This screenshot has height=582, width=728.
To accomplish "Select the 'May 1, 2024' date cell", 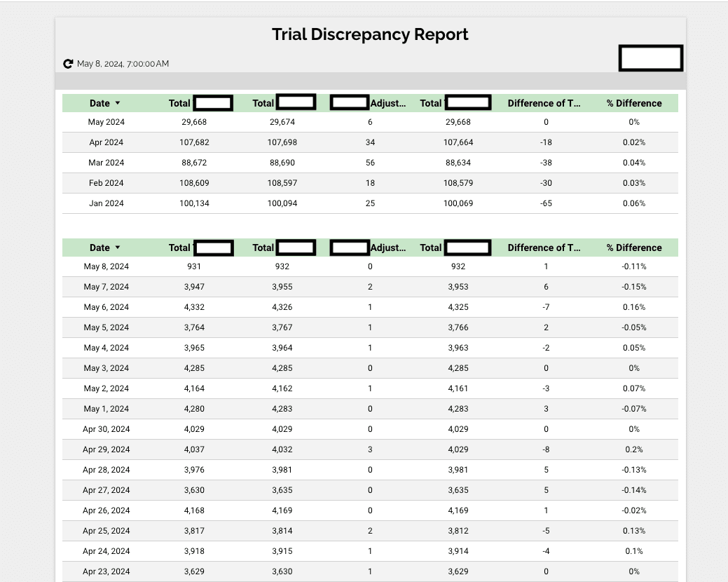I will [107, 409].
